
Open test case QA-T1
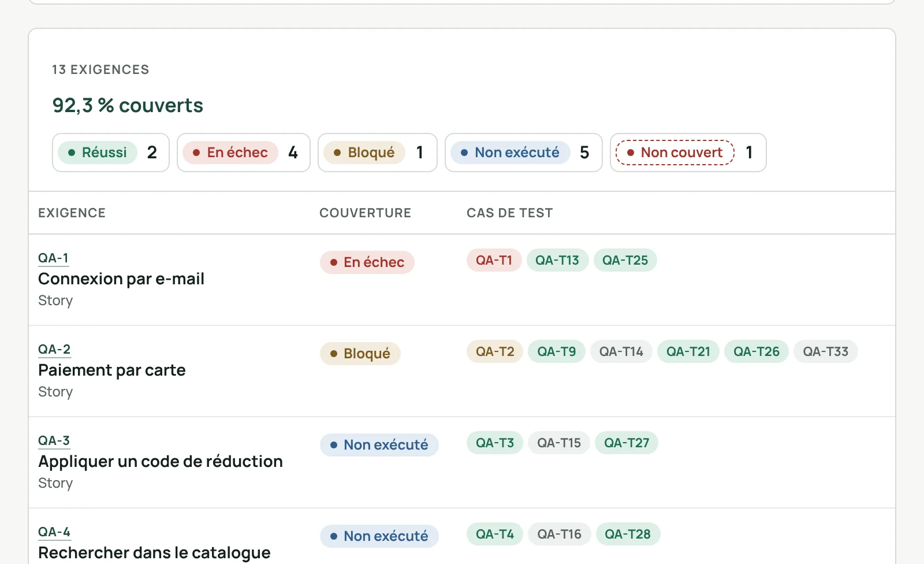(494, 260)
